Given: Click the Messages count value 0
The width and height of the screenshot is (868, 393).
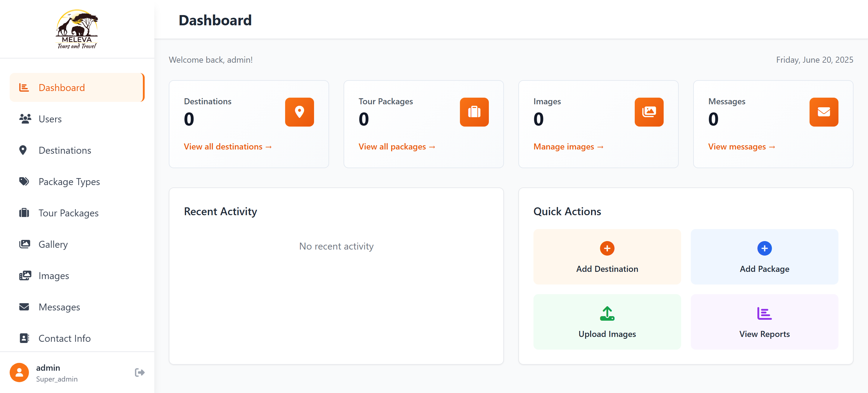Looking at the screenshot, I should click(x=713, y=119).
